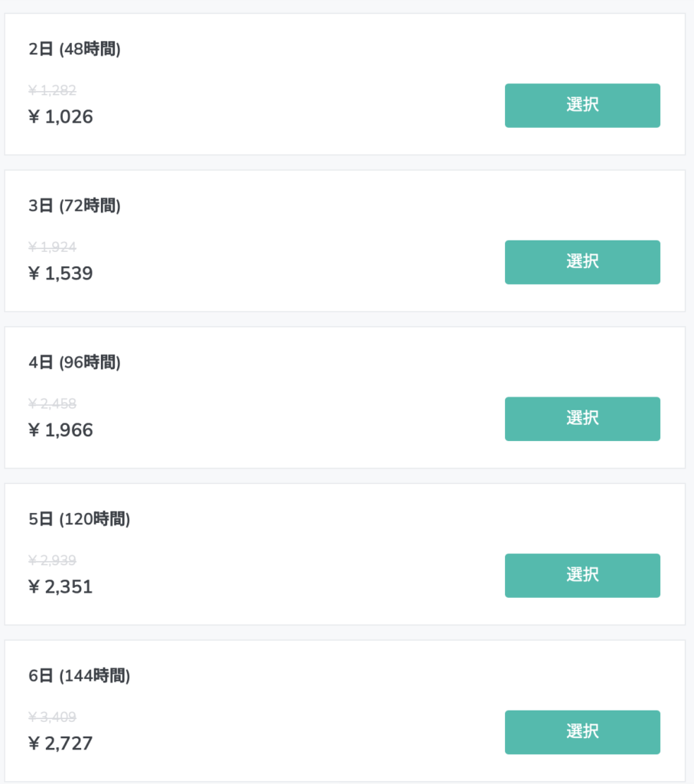Viewport: 694px width, 784px height.
Task: Click the 5日 (120時間) plan title
Action: point(80,519)
